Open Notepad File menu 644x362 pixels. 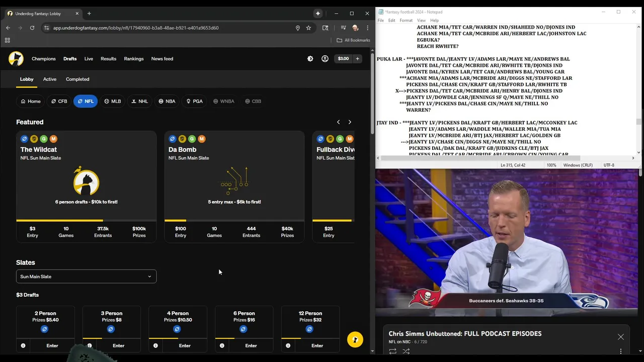pyautogui.click(x=381, y=20)
